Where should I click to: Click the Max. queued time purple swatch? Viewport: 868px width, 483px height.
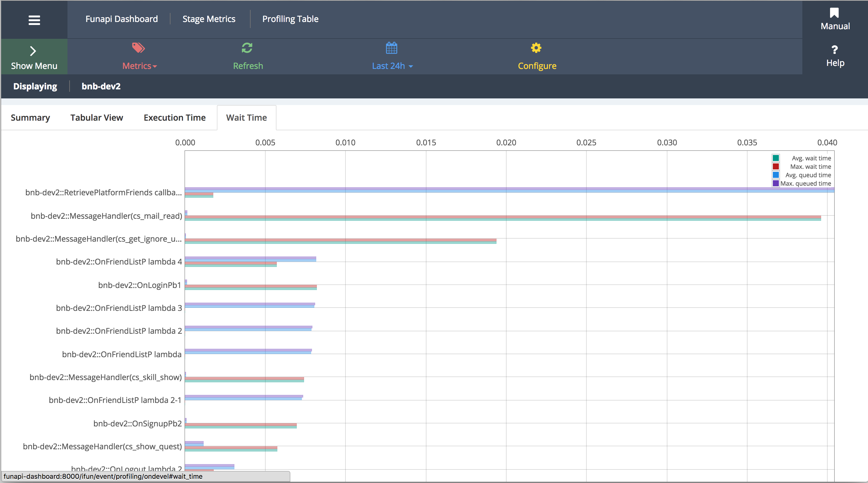pos(775,183)
